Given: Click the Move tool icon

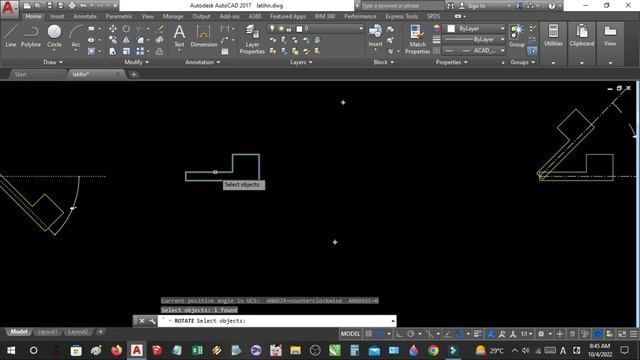Looking at the screenshot, I should 113,29.
